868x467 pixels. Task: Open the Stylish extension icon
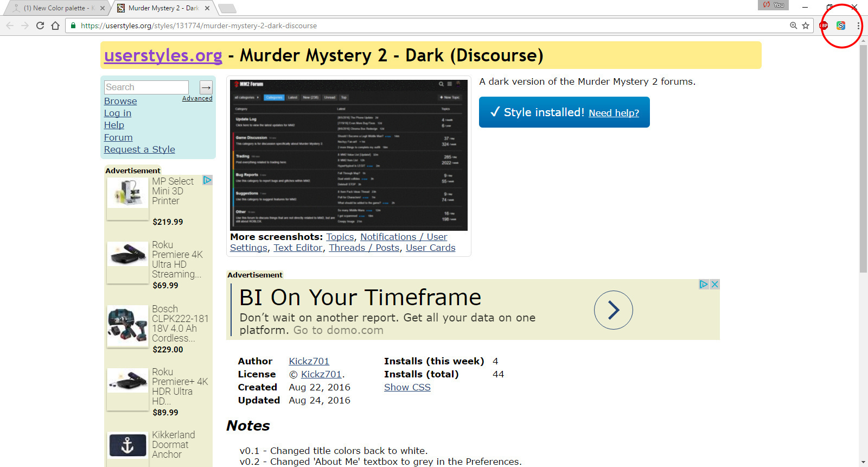click(x=841, y=26)
